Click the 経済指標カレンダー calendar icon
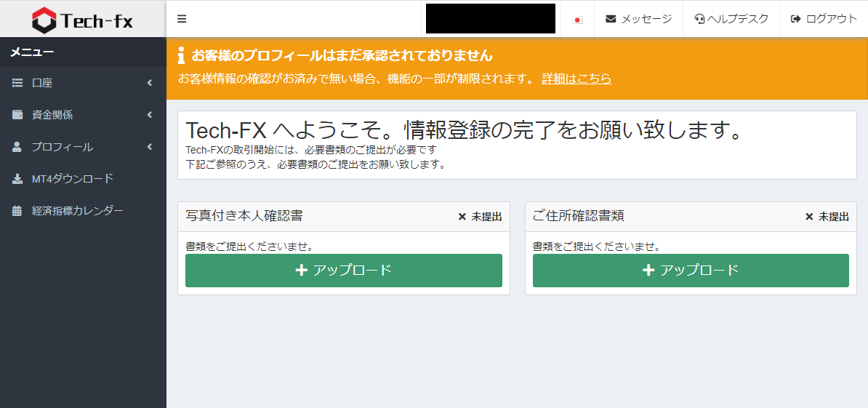This screenshot has width=868, height=408. (x=17, y=211)
